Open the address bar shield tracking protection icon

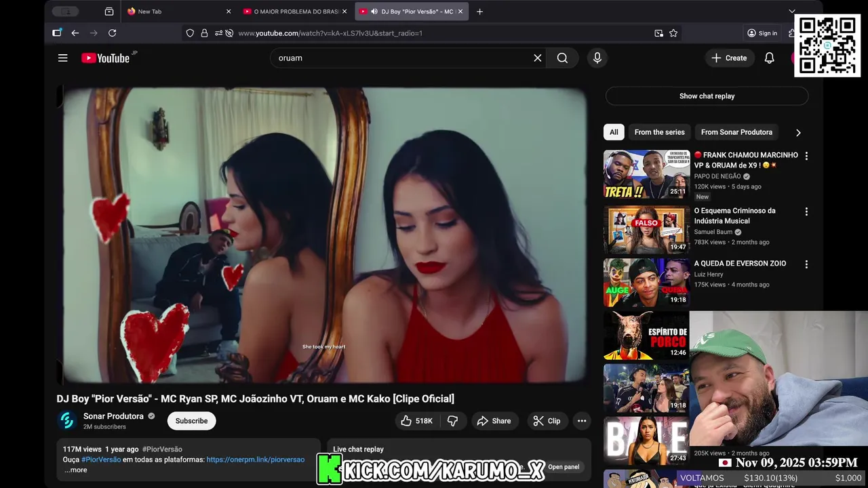tap(190, 33)
